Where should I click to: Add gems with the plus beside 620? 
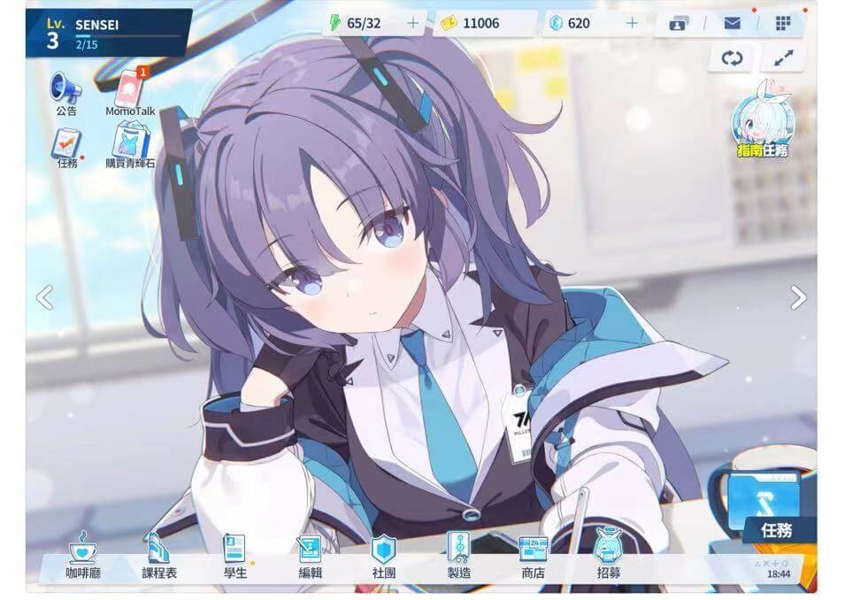coord(632,23)
